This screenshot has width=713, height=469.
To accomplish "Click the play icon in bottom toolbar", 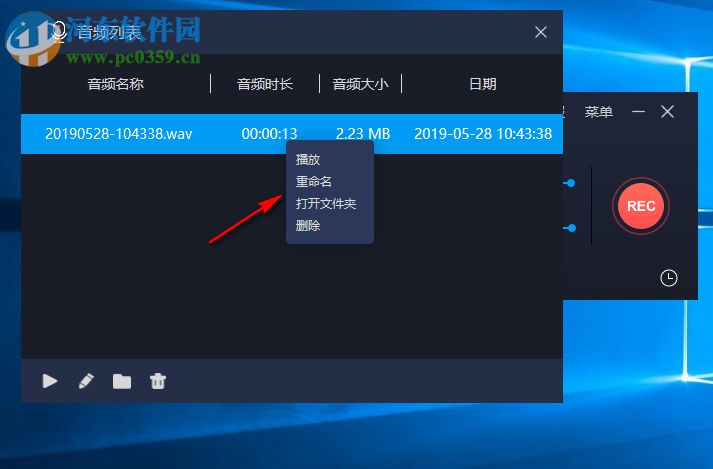I will [50, 381].
